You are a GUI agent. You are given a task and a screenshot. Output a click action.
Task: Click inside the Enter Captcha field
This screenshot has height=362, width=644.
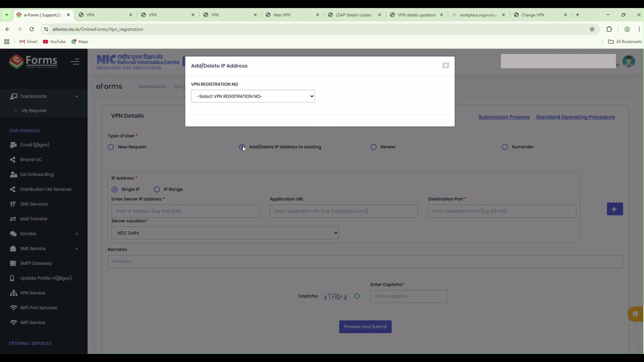(409, 296)
